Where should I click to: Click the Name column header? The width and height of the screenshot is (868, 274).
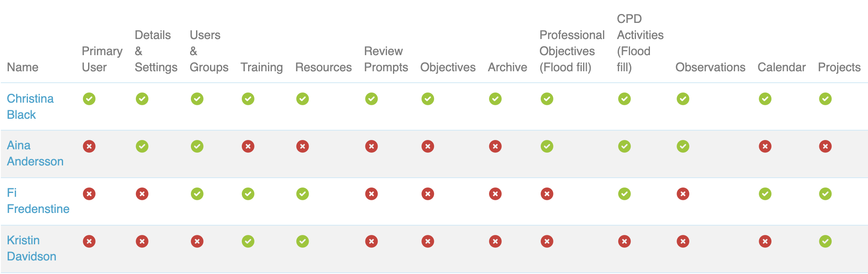point(22,67)
